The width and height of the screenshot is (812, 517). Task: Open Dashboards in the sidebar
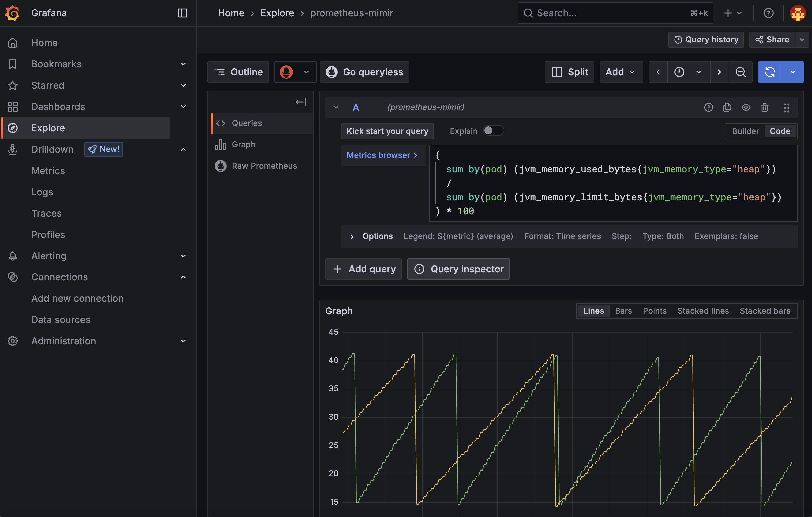[x=58, y=107]
